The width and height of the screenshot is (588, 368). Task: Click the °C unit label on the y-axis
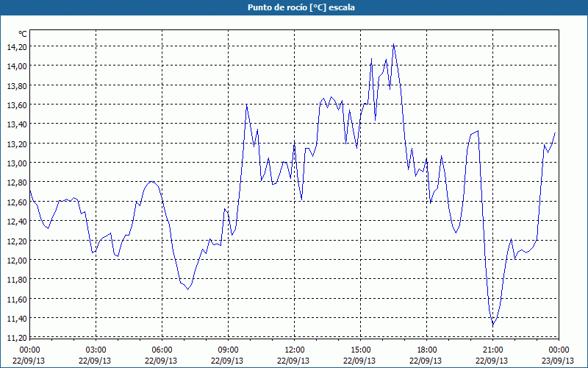(x=23, y=34)
